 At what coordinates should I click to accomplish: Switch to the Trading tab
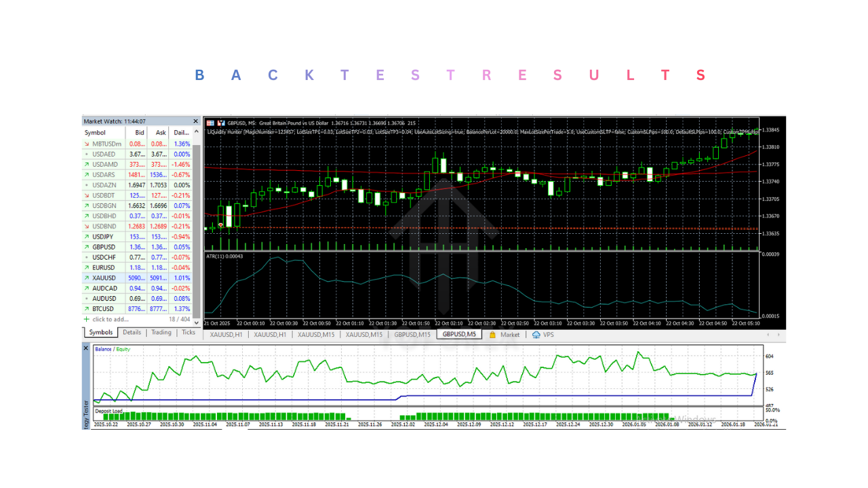coord(160,332)
